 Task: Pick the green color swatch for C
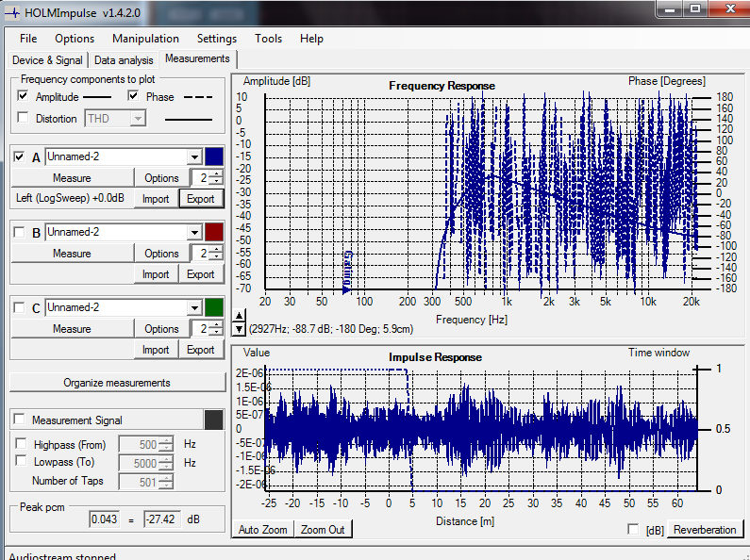[214, 307]
